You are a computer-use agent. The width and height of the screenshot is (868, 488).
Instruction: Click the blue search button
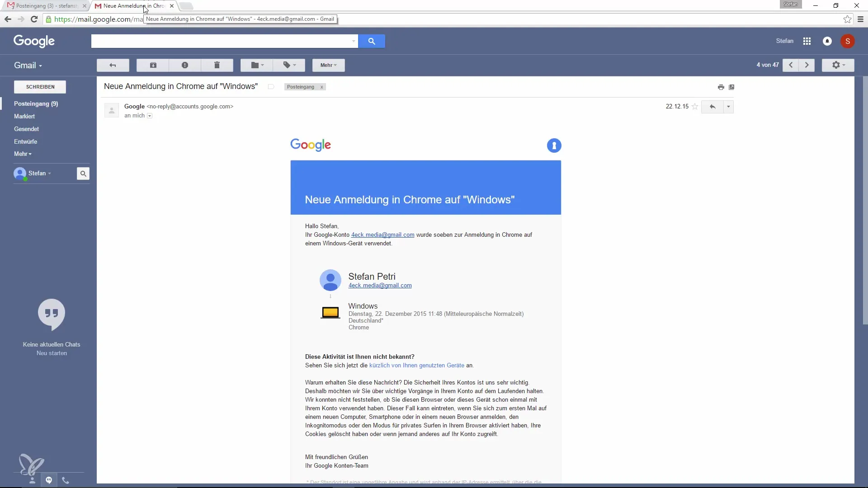372,41
